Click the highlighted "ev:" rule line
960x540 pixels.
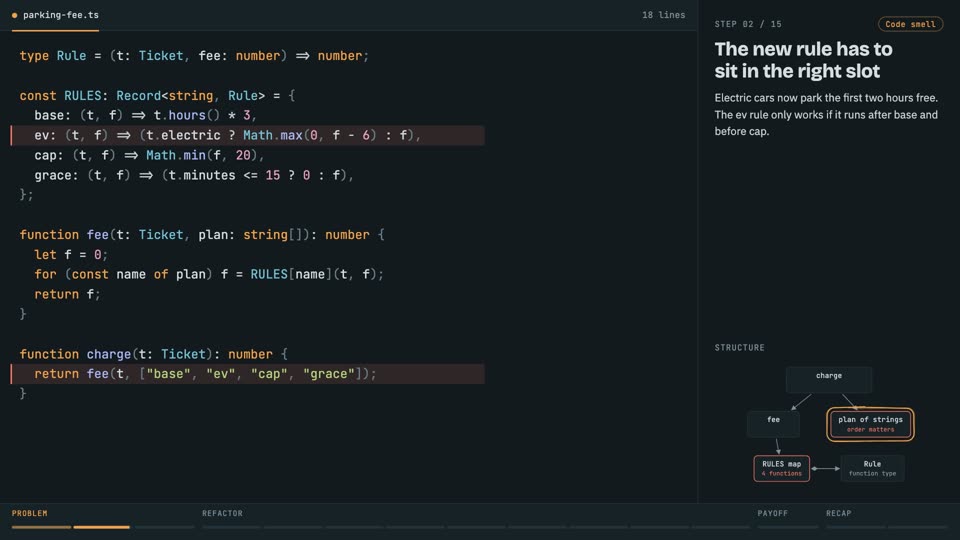(247, 135)
